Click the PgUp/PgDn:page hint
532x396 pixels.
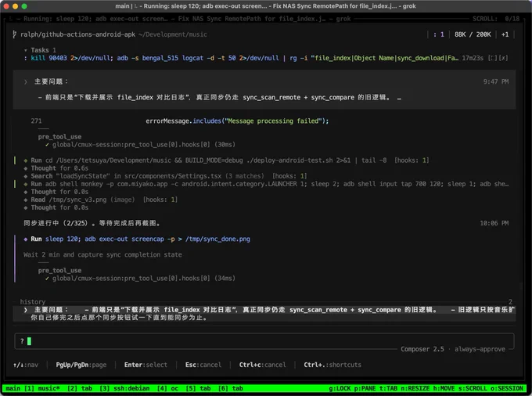coord(81,365)
